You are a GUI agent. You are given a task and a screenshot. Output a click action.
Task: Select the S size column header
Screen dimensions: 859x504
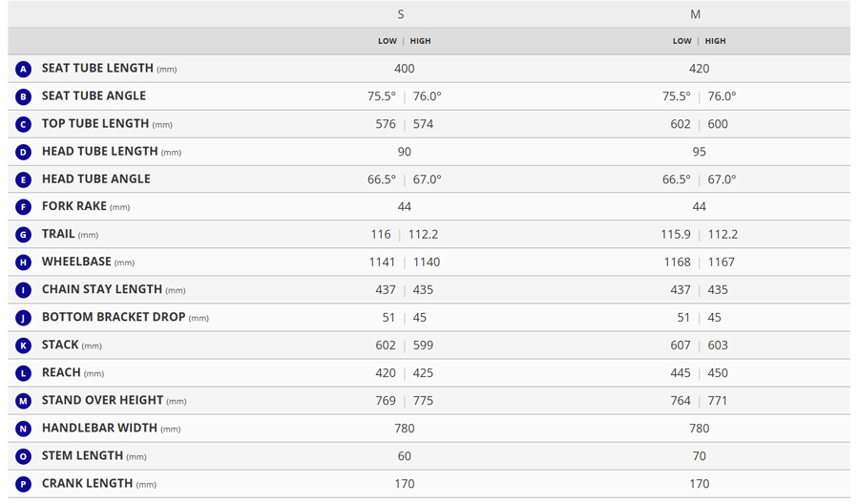[x=401, y=14]
